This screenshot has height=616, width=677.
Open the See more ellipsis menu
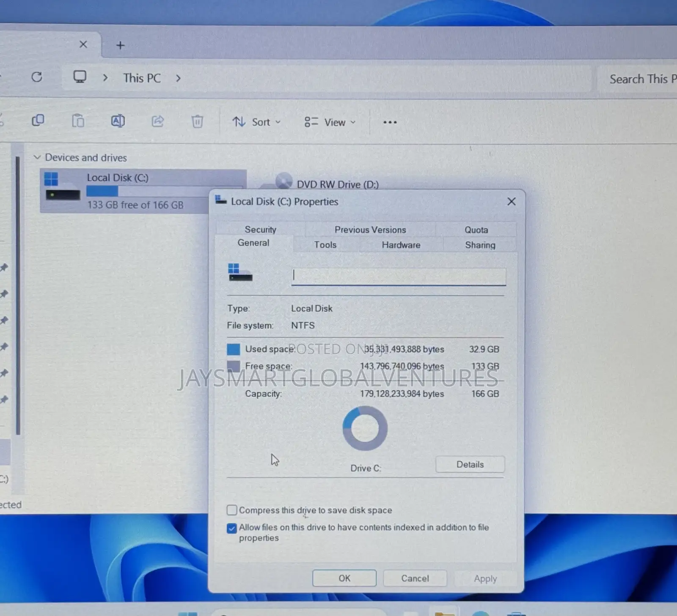point(390,122)
